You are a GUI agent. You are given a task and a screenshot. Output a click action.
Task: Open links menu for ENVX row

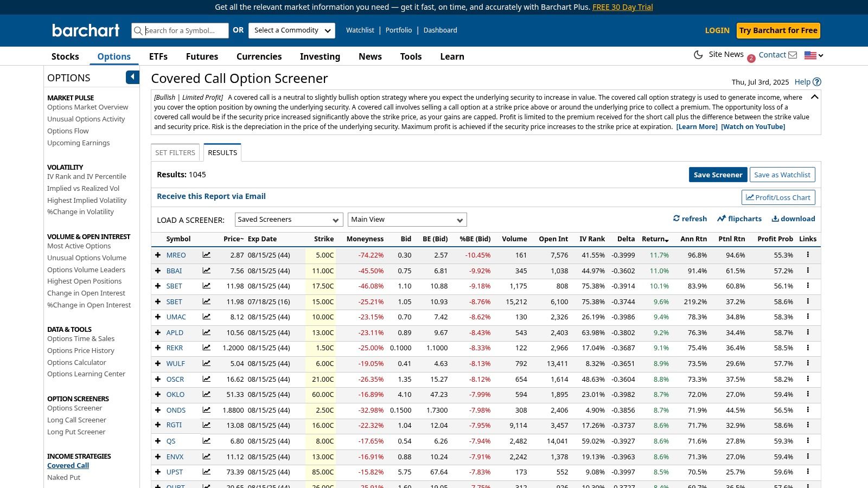coord(807,456)
